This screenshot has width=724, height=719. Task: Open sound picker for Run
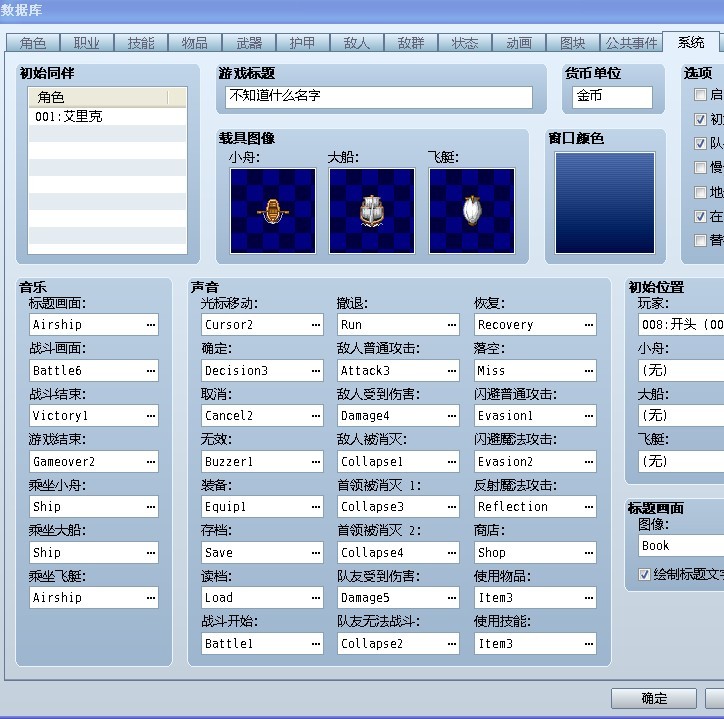click(x=452, y=325)
